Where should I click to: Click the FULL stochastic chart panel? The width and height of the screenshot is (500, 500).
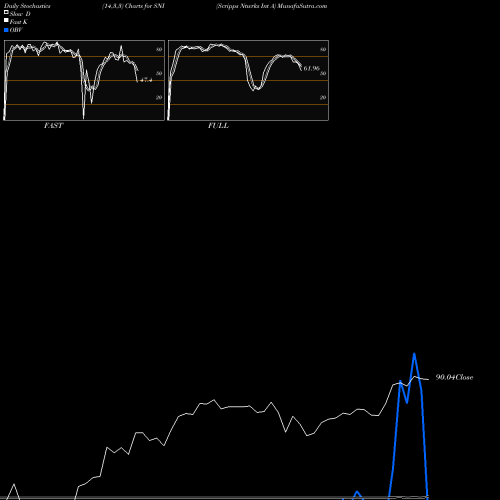pyautogui.click(x=248, y=80)
